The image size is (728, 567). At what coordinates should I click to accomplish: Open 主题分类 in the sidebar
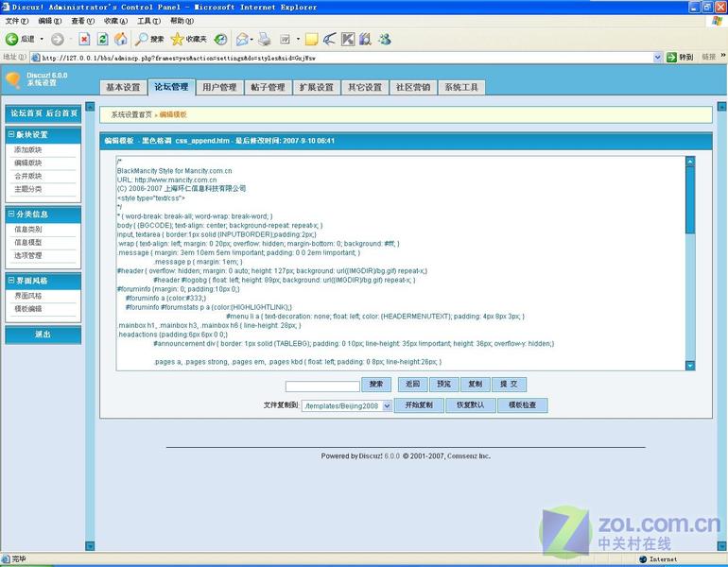(x=27, y=189)
